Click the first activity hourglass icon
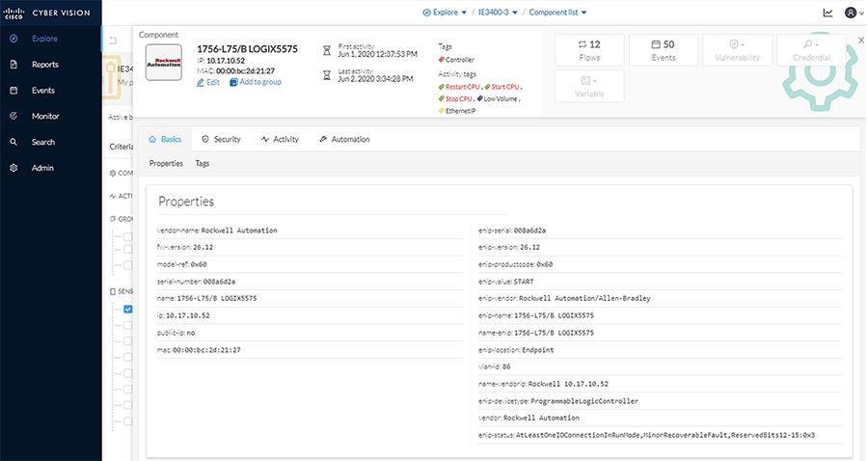868x461 pixels. (327, 51)
